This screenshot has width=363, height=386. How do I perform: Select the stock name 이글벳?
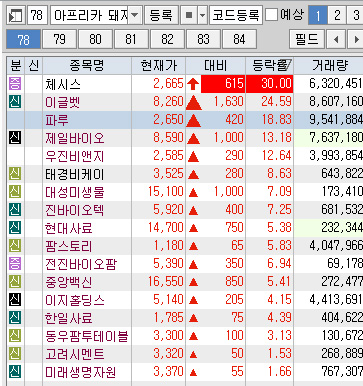pyautogui.click(x=63, y=102)
